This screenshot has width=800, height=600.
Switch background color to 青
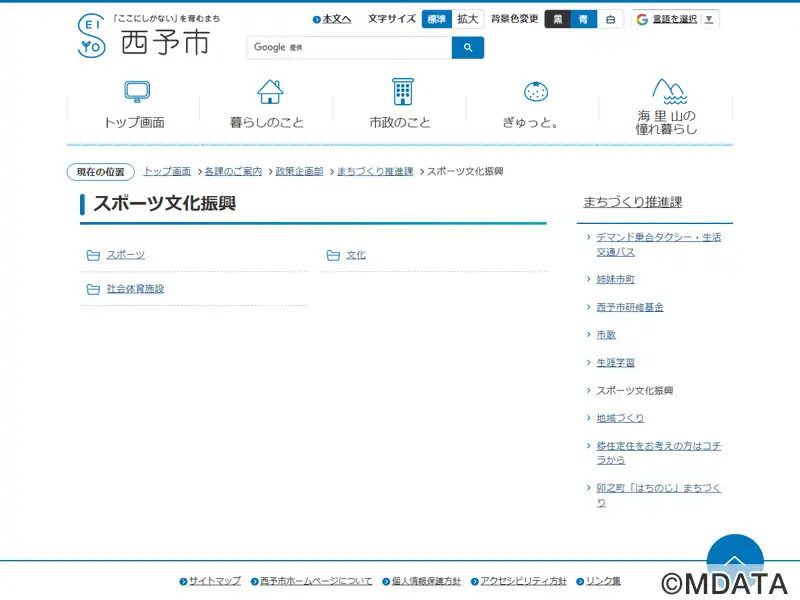pos(584,19)
